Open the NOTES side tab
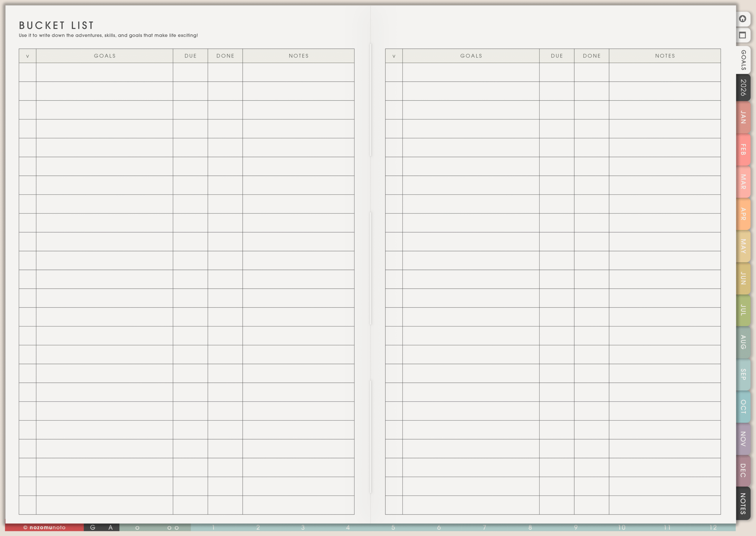This screenshot has height=536, width=756. coord(743,504)
